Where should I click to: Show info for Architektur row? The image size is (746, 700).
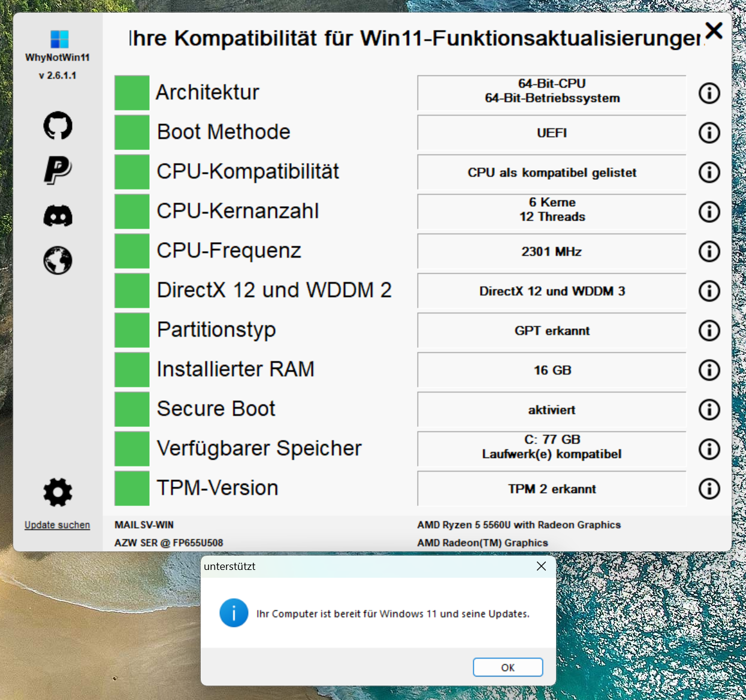click(x=709, y=93)
